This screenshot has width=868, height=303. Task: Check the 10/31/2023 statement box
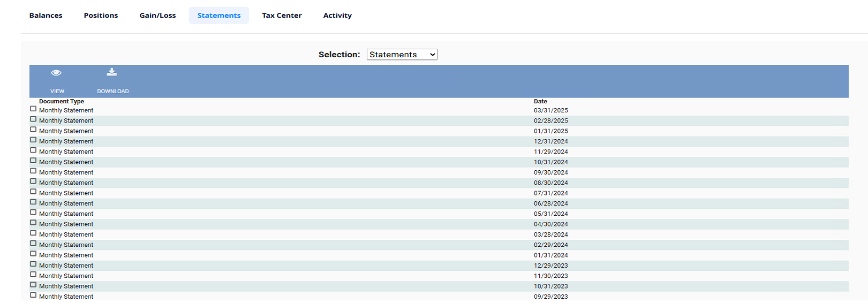coord(33,285)
